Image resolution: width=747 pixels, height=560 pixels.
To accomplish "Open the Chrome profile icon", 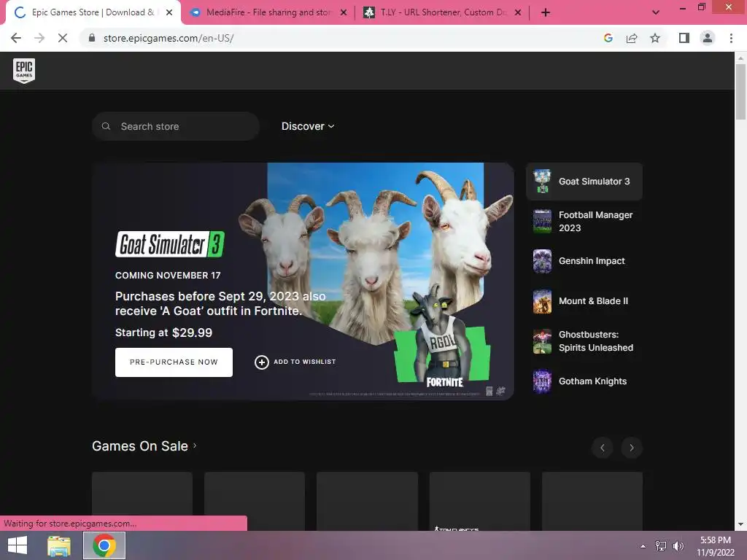I will pyautogui.click(x=708, y=38).
